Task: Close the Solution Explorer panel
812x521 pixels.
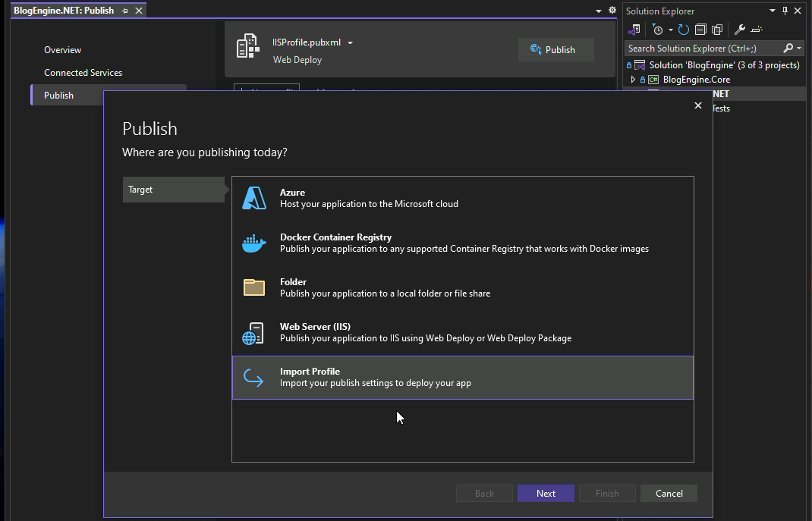Action: pyautogui.click(x=798, y=11)
